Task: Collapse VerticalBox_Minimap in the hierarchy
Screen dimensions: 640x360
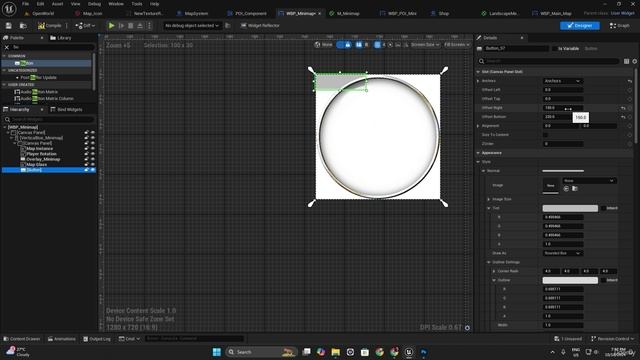Action: click(12, 138)
